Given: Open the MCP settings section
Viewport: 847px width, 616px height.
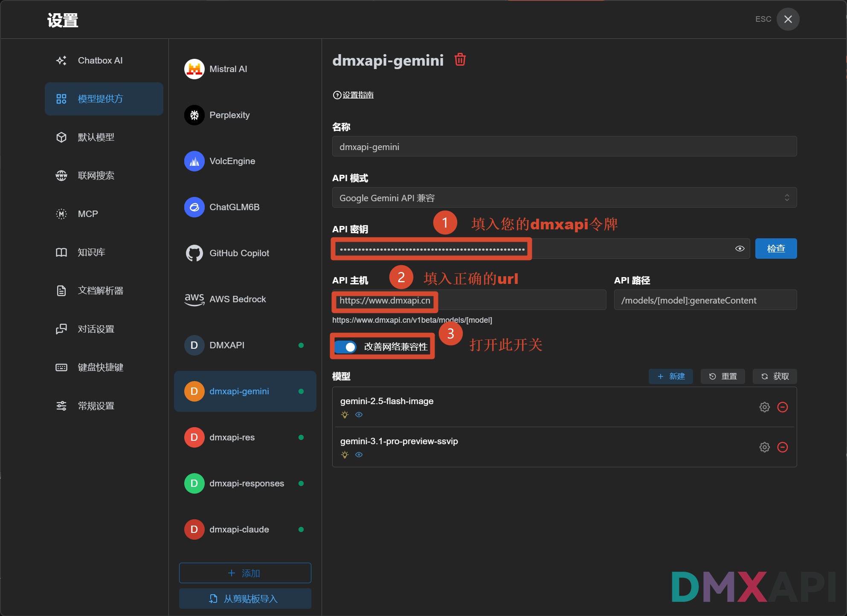Looking at the screenshot, I should tap(104, 214).
